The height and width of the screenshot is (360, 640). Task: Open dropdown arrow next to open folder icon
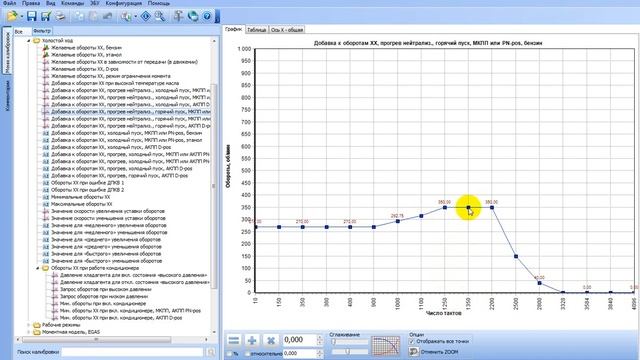pos(22,16)
